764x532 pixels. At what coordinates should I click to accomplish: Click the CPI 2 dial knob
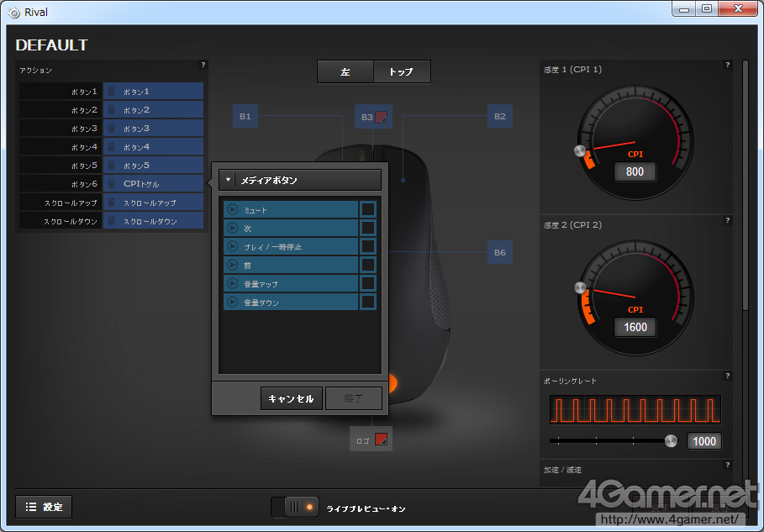[x=580, y=287]
